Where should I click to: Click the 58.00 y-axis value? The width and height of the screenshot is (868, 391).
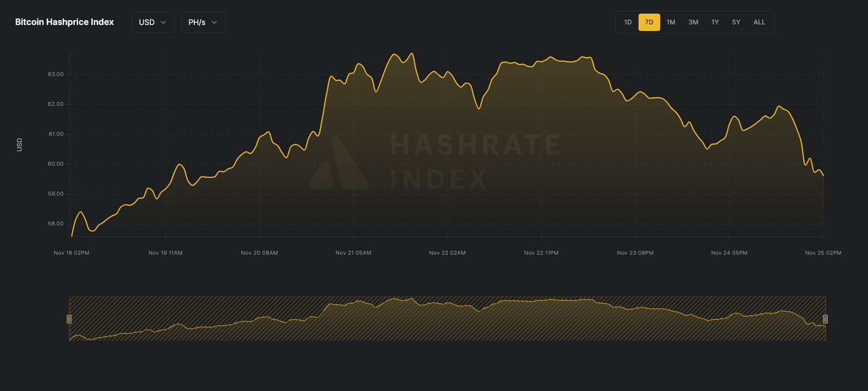pyautogui.click(x=56, y=224)
